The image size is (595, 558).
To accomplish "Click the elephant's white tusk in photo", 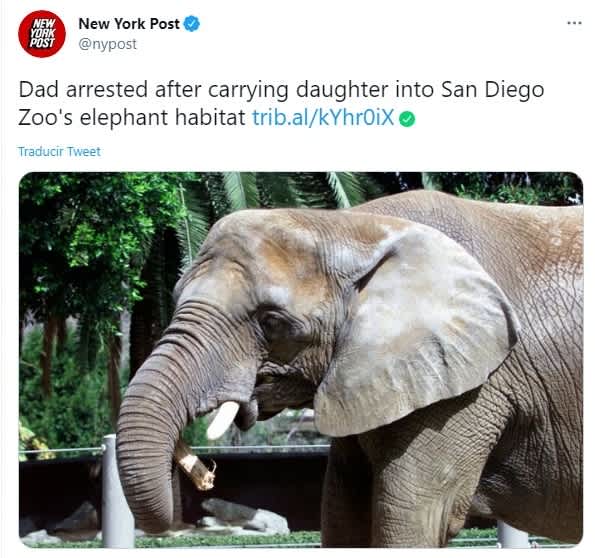I will click(x=223, y=420).
